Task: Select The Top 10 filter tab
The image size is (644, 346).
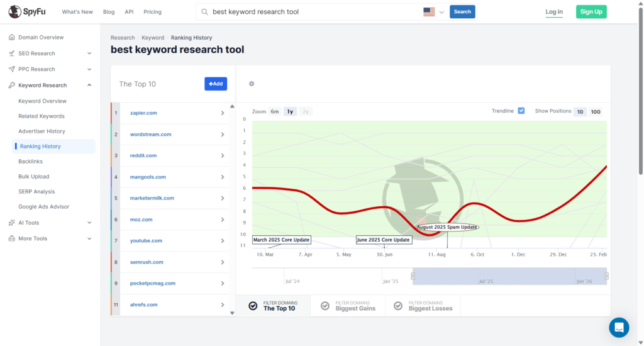Action: tap(273, 306)
